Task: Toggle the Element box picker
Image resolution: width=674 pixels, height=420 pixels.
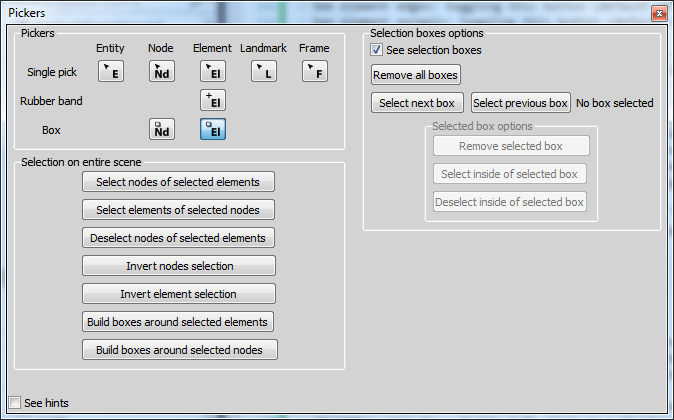Action: click(x=213, y=129)
